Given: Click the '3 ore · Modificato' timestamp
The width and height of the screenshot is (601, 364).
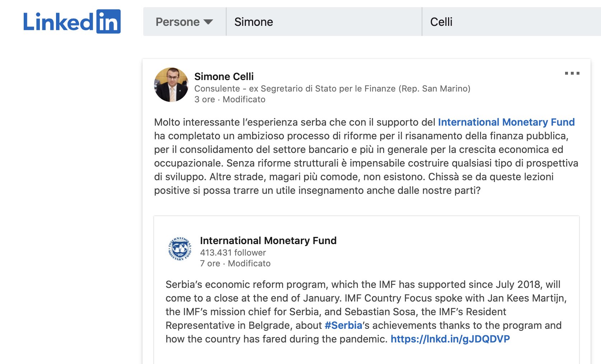Looking at the screenshot, I should [230, 99].
